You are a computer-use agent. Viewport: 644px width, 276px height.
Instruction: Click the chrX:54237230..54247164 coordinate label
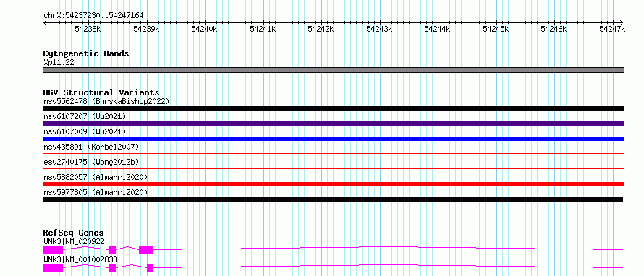click(x=93, y=15)
